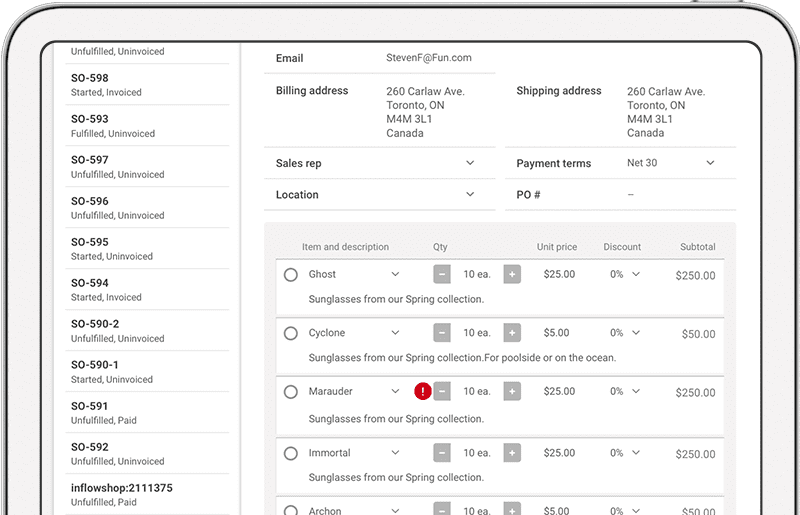Click the plus quantity button for Ghost

[x=512, y=274]
